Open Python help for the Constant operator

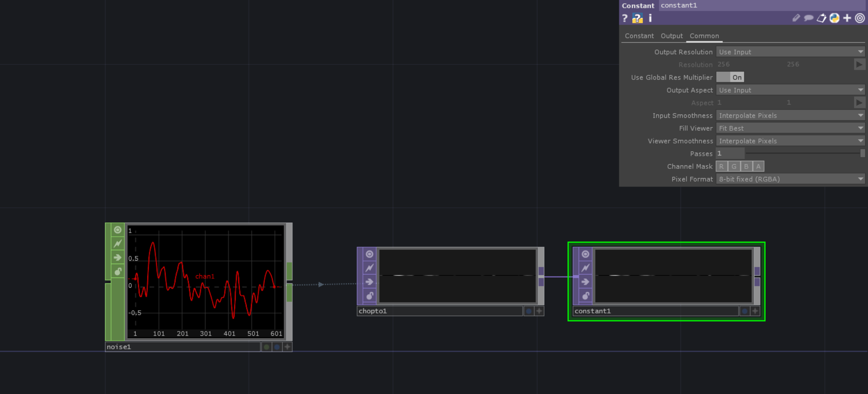[637, 18]
